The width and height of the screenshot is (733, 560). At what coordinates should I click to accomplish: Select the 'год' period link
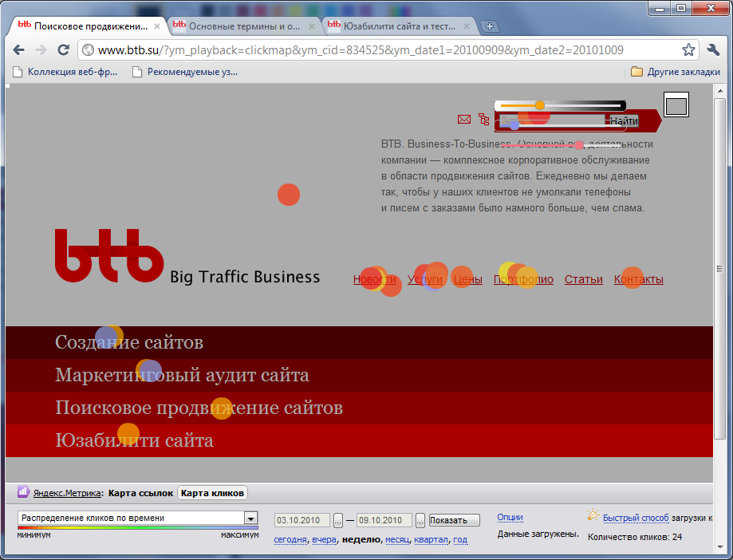click(460, 539)
